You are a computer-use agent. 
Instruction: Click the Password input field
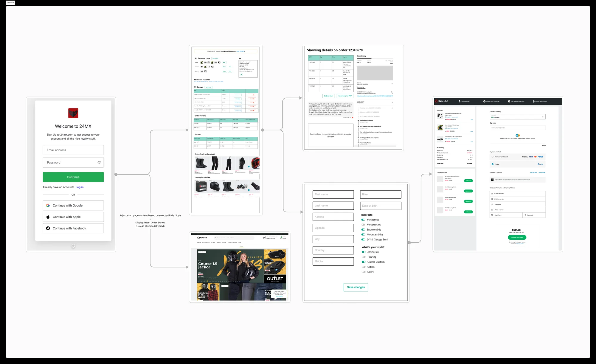click(73, 162)
